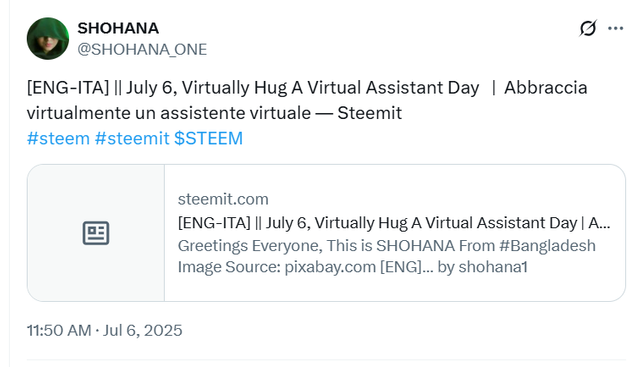Click the '#Bangladesh' text in card description
Viewport: 640px width, 367px height.
coord(547,246)
